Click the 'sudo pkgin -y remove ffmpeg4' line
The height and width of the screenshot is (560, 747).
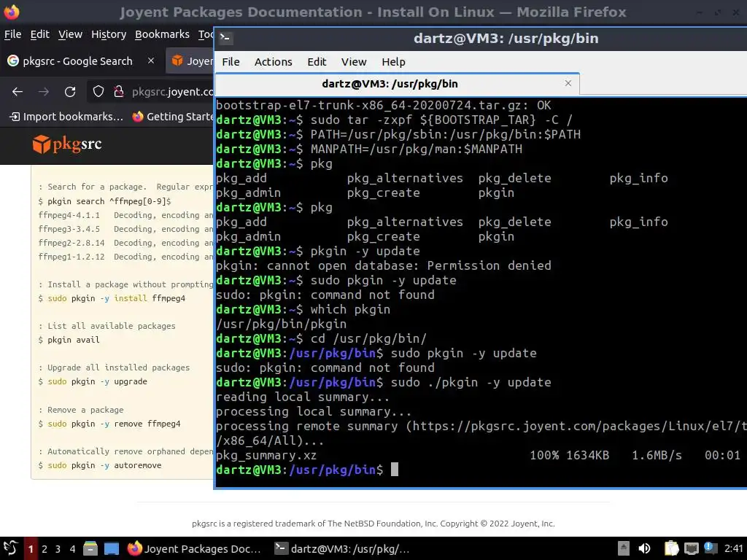(109, 424)
